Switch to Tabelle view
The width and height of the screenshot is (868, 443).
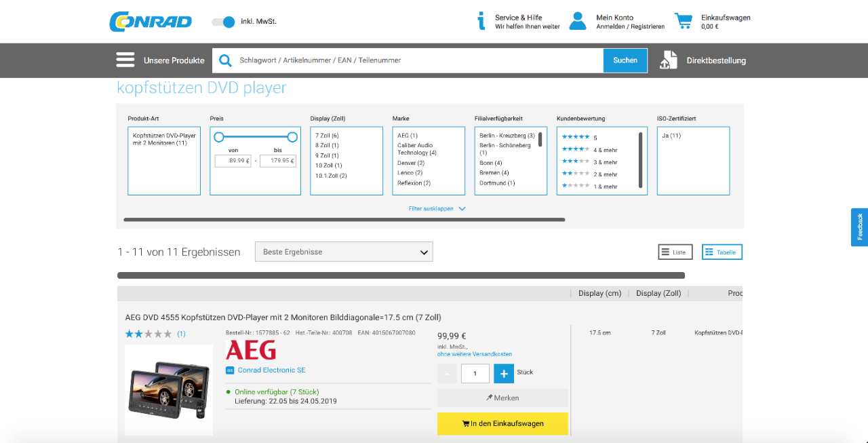click(722, 252)
